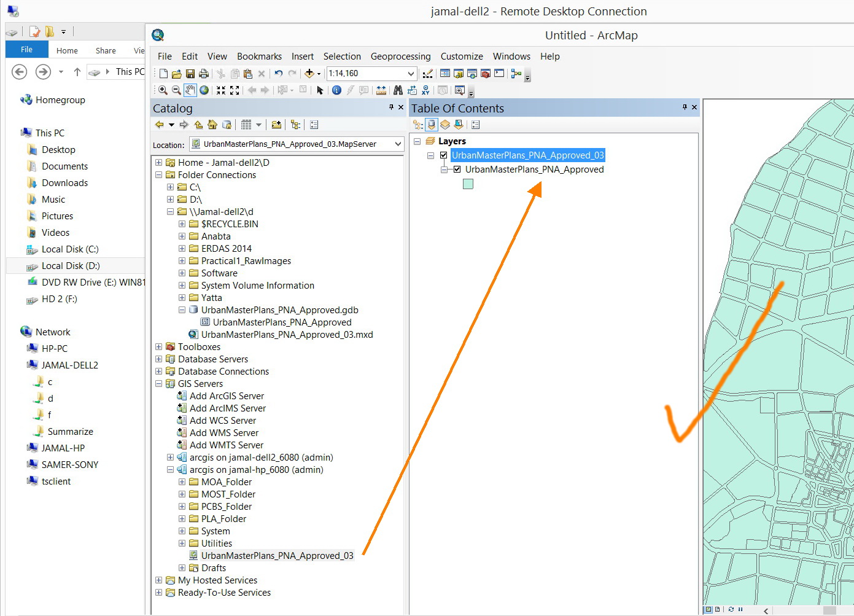This screenshot has width=854, height=616.
Task: Expand arcgis on jamal-dell2_6080 server node
Action: point(171,458)
